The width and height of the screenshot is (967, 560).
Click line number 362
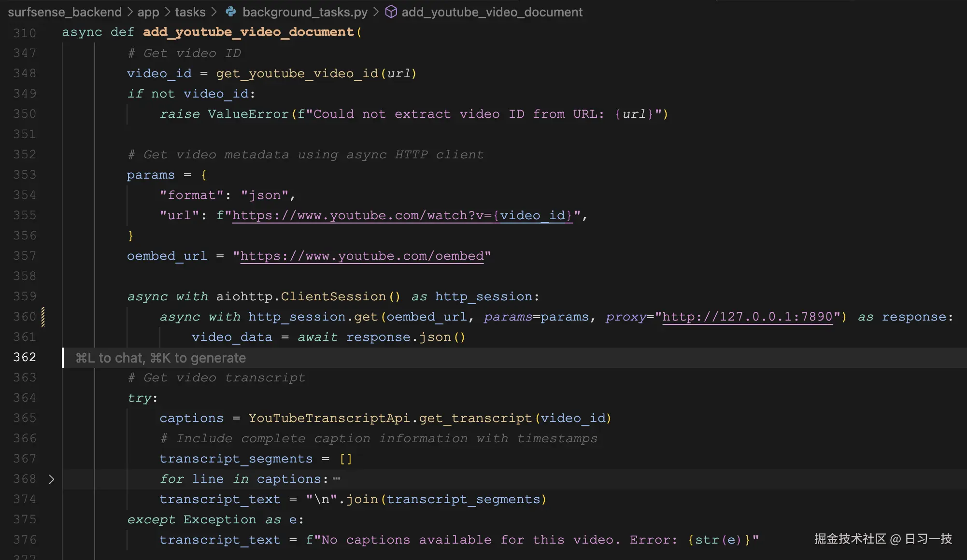25,357
